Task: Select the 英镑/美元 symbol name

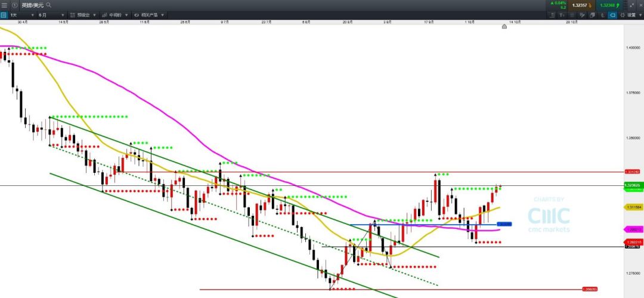Action: coord(32,5)
